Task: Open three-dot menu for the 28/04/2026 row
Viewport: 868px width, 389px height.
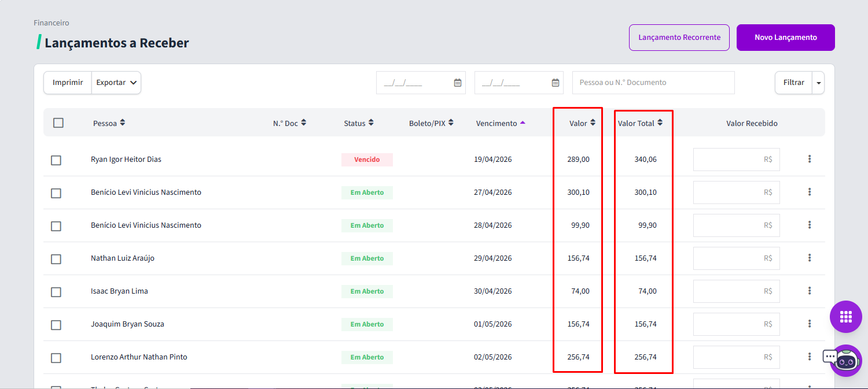Action: point(810,225)
